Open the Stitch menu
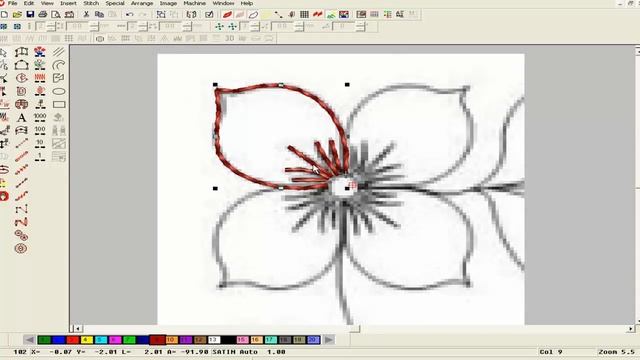Viewport: 640px width, 360px height. point(91,3)
